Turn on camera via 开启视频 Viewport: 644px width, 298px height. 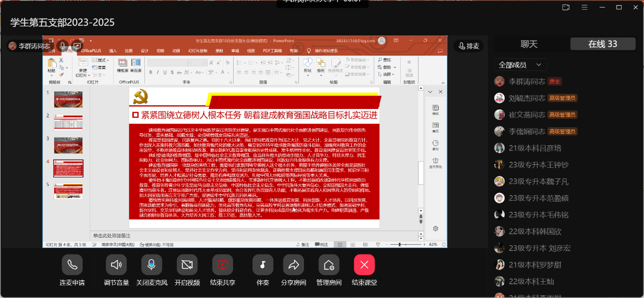[187, 265]
